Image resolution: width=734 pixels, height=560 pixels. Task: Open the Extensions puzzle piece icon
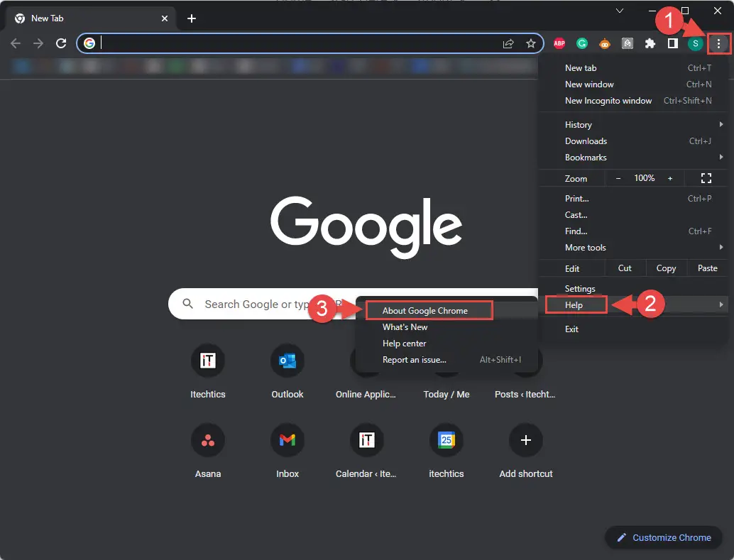point(650,43)
